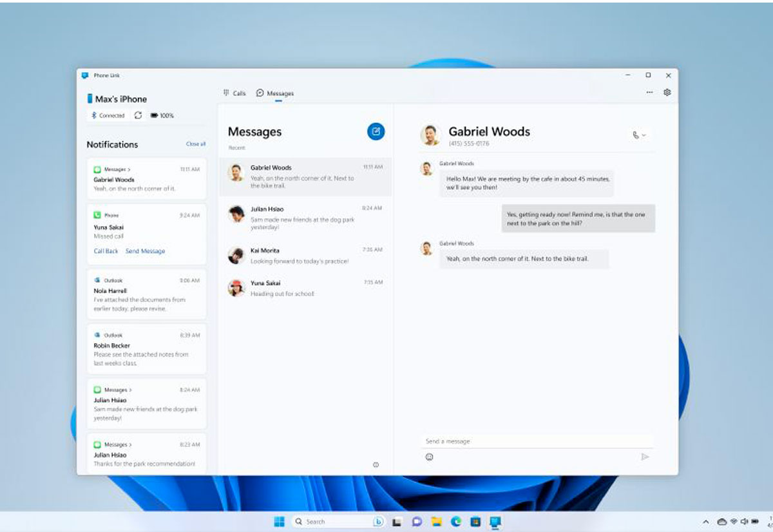Click the OneDrive cloud icon in system tray
This screenshot has width=773, height=532.
[721, 522]
